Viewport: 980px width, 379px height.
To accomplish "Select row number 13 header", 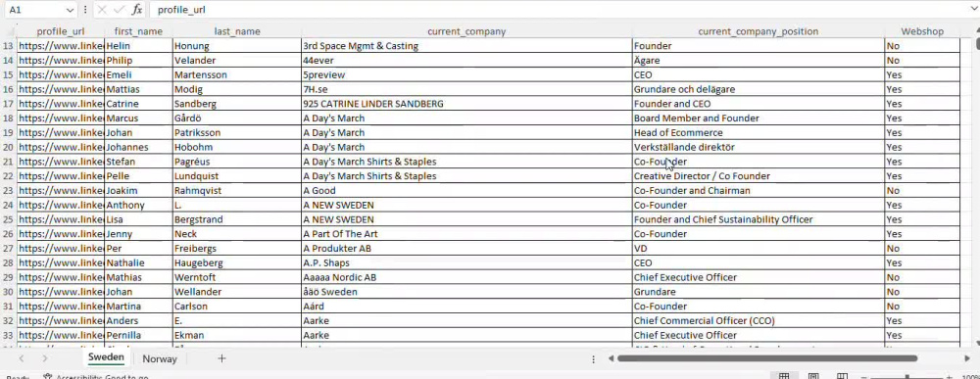I will click(x=8, y=46).
